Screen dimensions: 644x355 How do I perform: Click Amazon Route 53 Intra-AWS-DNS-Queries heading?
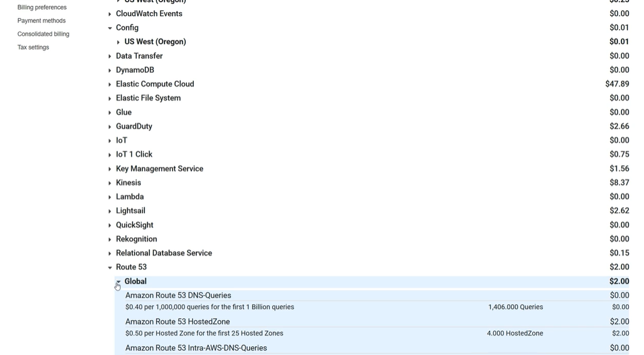click(196, 348)
